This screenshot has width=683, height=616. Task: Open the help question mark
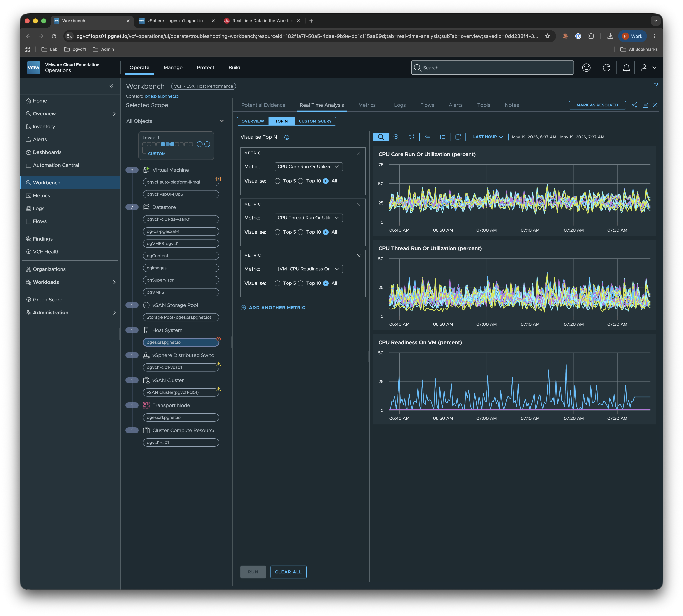(656, 86)
